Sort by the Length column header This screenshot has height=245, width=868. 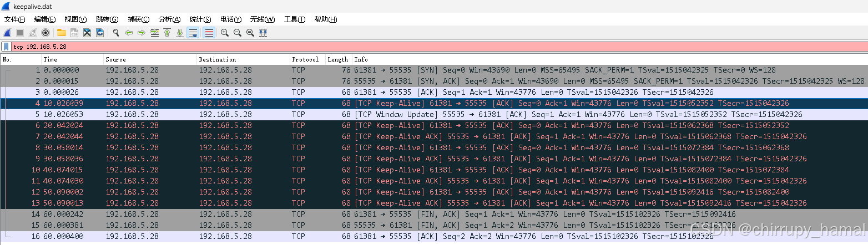[339, 59]
